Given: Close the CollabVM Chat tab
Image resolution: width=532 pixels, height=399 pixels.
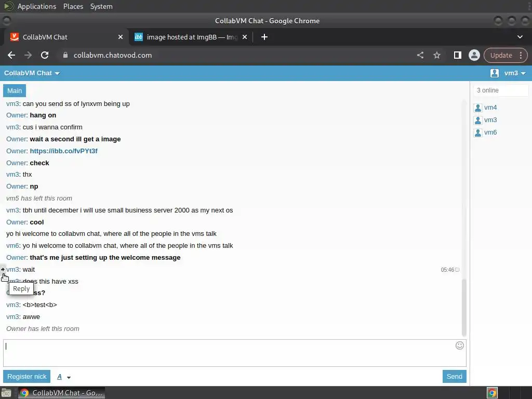Looking at the screenshot, I should click(x=121, y=37).
